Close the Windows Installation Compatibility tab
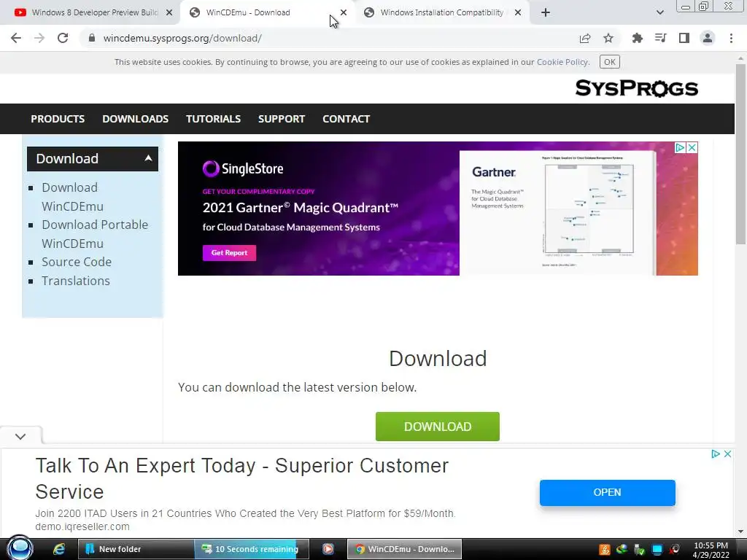 [518, 13]
